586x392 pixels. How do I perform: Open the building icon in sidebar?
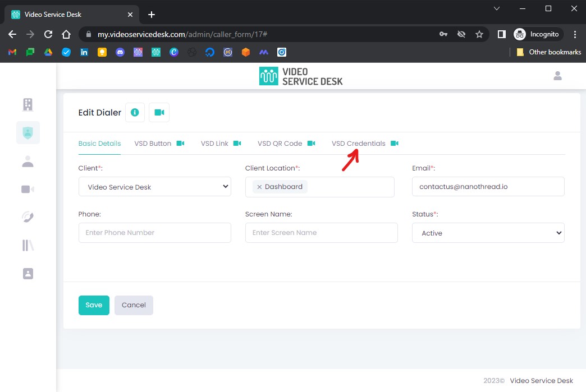tap(28, 104)
